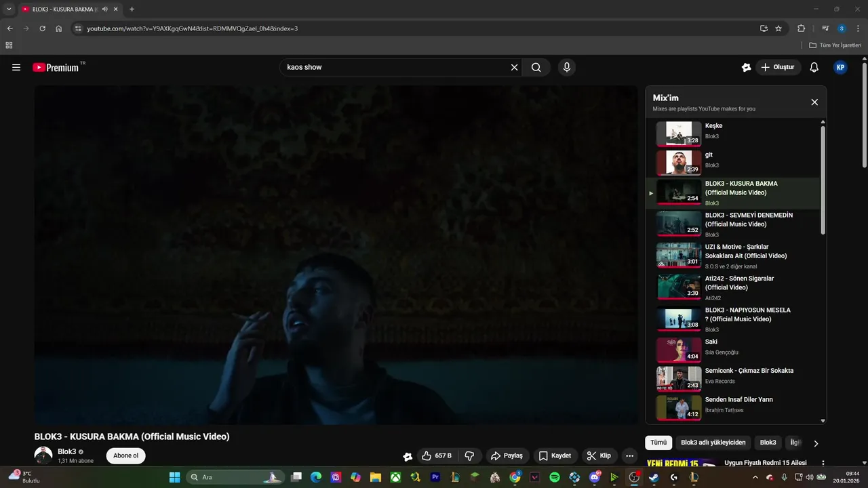868x488 pixels.
Task: Open Tüm Yer İşaretleri bookmarks folder
Action: click(x=835, y=45)
